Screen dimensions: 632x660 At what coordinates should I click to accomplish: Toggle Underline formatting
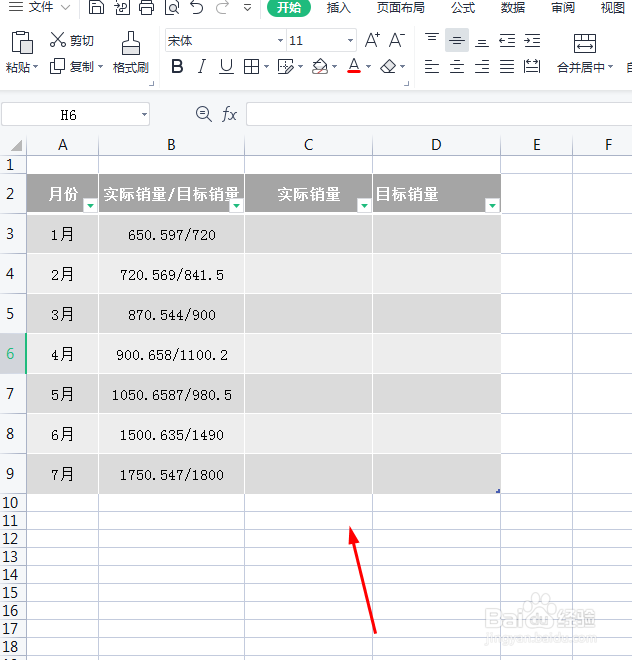point(227,67)
